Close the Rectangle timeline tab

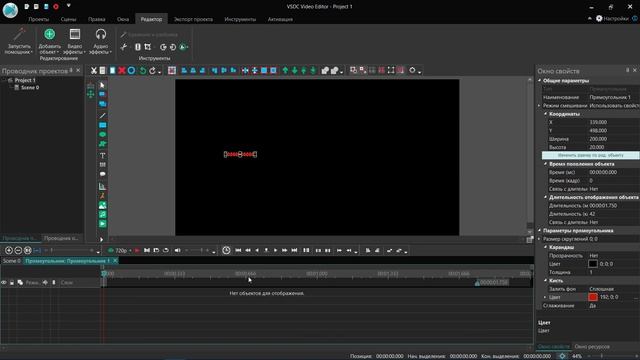pyautogui.click(x=115, y=260)
